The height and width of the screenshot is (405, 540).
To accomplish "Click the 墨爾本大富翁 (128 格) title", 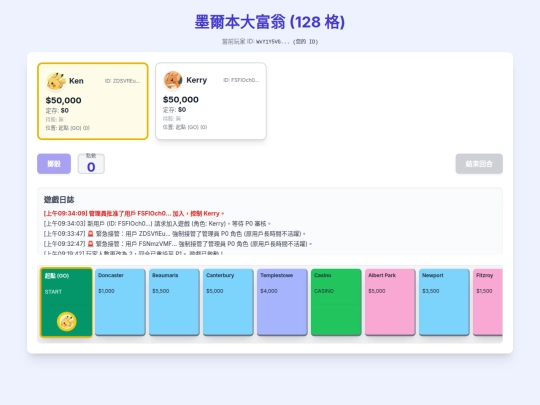I will (270, 22).
